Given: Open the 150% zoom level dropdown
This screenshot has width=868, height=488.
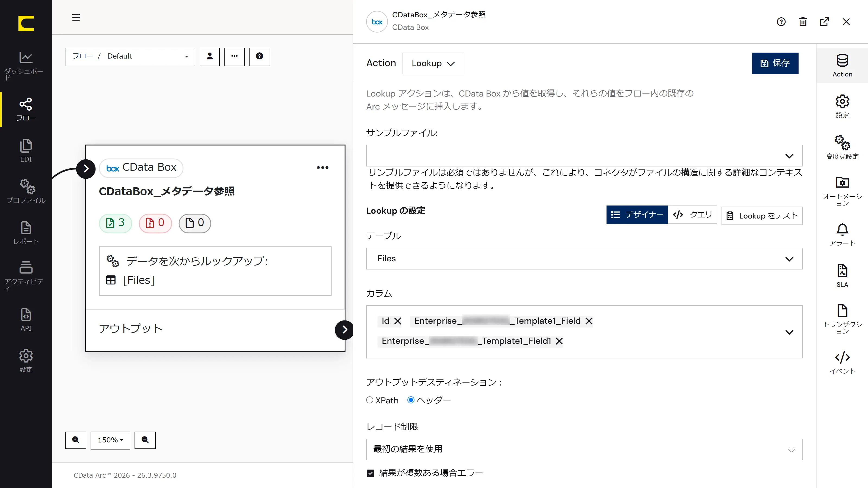Looking at the screenshot, I should (110, 440).
